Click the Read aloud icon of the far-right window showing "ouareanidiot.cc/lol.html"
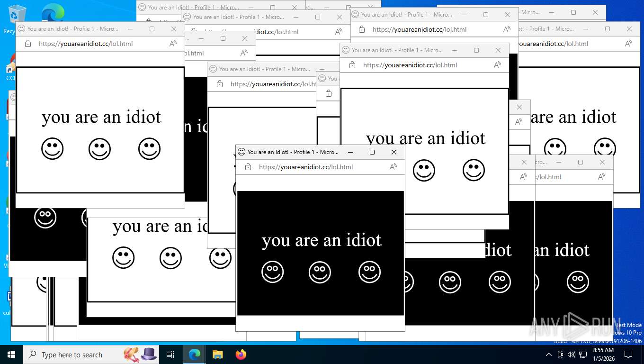Screen dimensions: 644x364 (628, 44)
